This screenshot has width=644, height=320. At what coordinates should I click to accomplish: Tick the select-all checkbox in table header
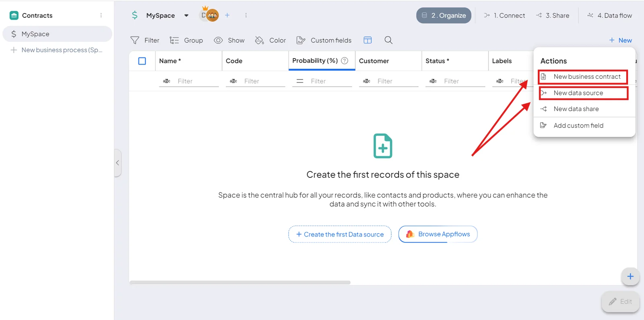click(142, 61)
